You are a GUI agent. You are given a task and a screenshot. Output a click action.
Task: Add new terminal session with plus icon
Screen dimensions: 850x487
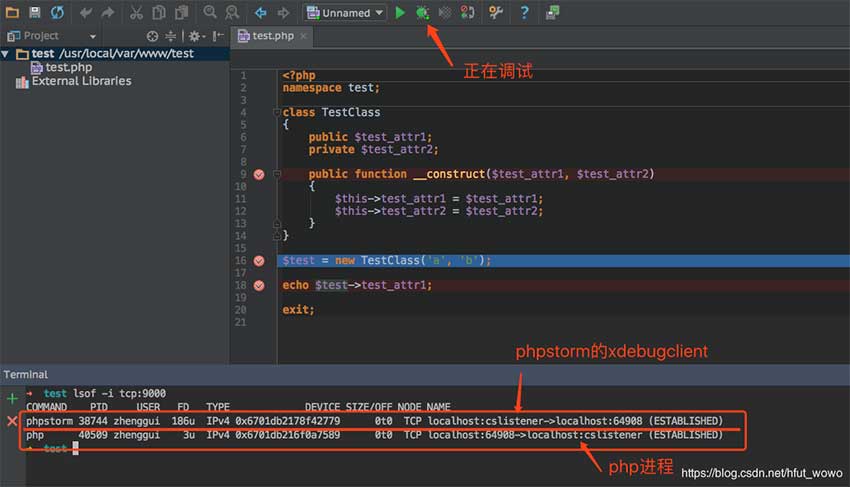click(x=12, y=398)
